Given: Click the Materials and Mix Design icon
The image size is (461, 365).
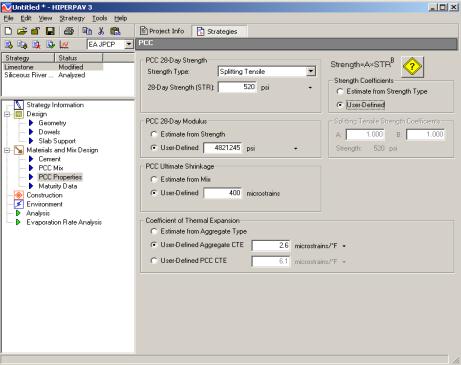Looking at the screenshot, I should [19, 150].
